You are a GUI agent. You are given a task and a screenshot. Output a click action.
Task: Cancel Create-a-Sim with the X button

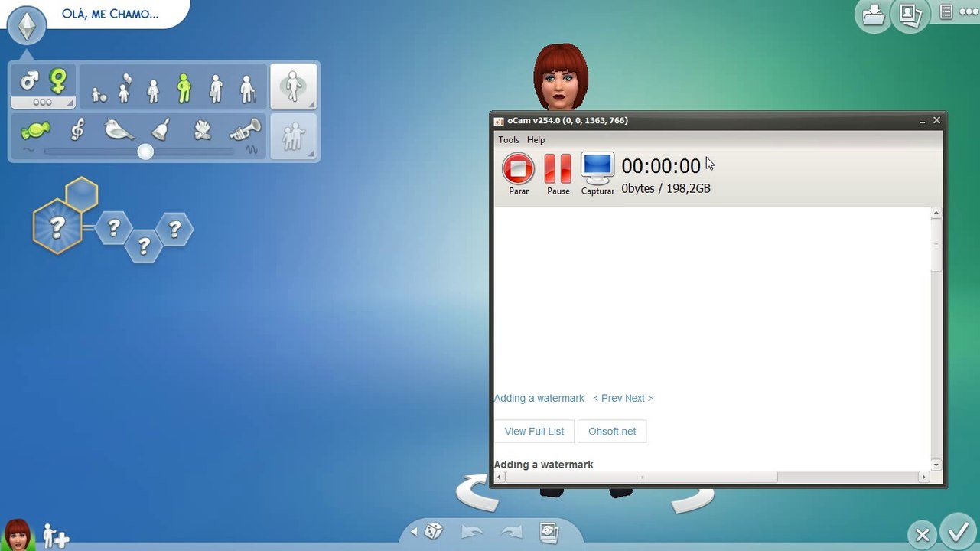click(x=923, y=535)
